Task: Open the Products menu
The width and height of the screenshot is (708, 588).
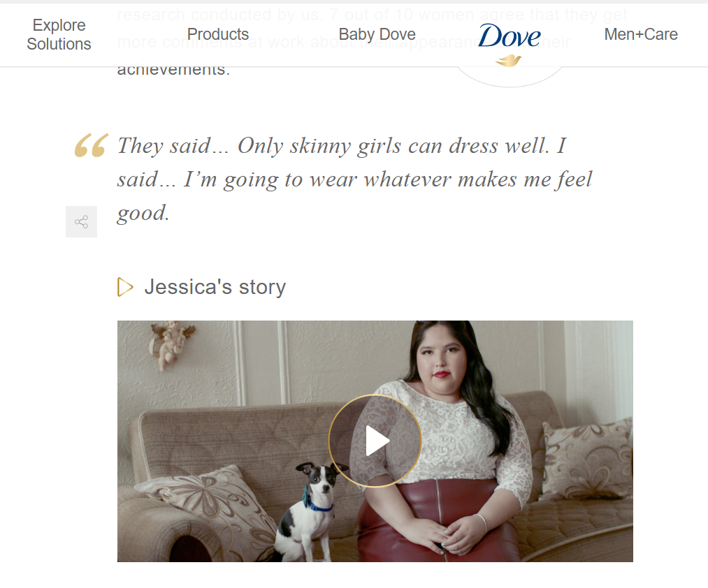Action: 217,34
